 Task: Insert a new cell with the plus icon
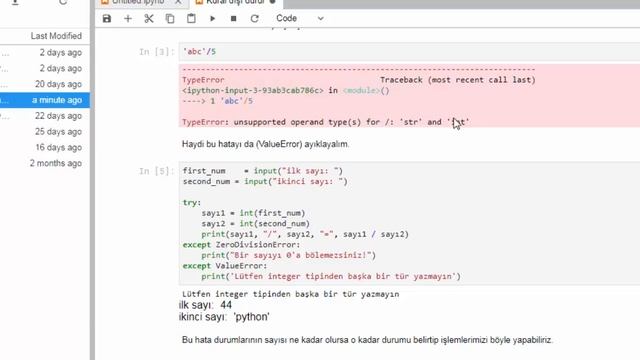click(x=128, y=18)
